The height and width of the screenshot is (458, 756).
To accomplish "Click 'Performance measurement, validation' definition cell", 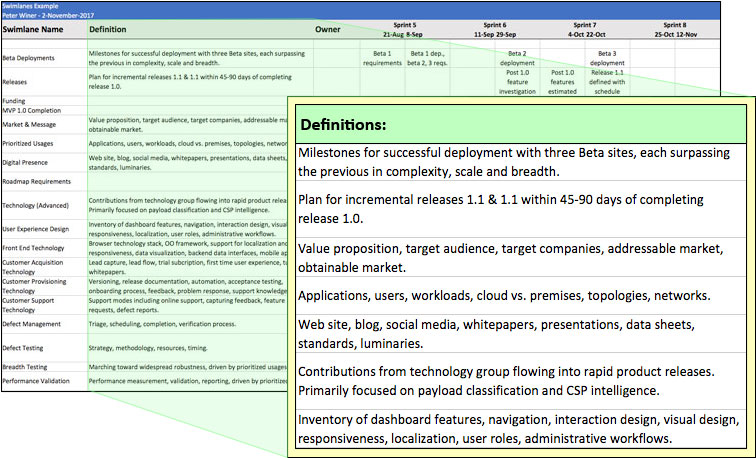I will [x=188, y=381].
